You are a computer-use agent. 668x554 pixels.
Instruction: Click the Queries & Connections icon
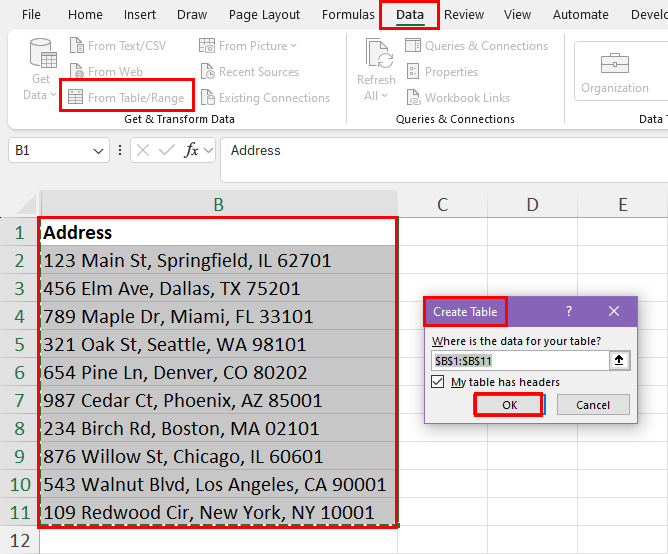[x=412, y=45]
